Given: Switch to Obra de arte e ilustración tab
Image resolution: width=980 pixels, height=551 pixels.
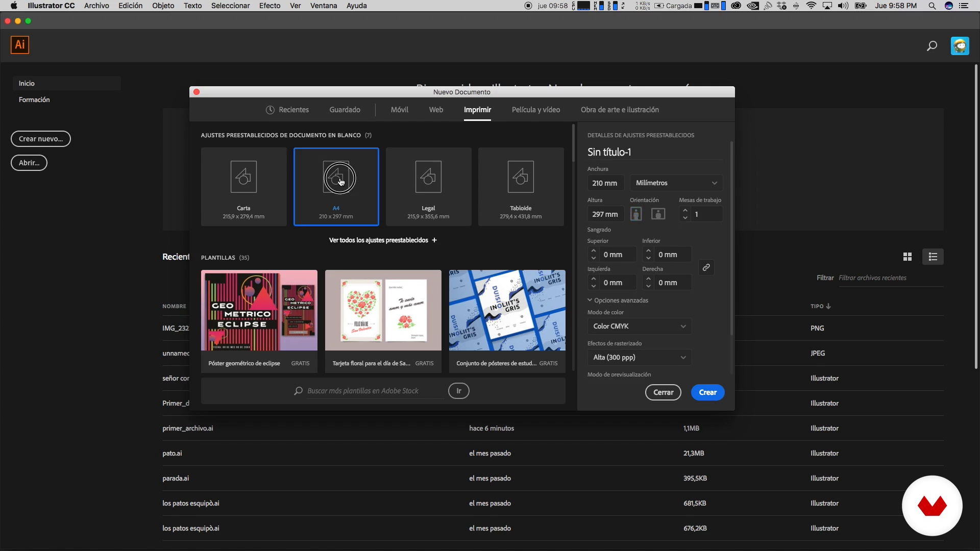Looking at the screenshot, I should click(x=620, y=110).
